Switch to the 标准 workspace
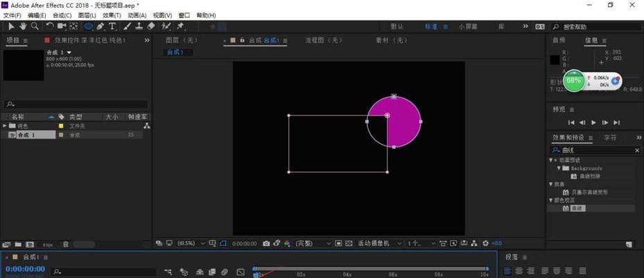Viewport: 644px width, 278px height. [431, 26]
